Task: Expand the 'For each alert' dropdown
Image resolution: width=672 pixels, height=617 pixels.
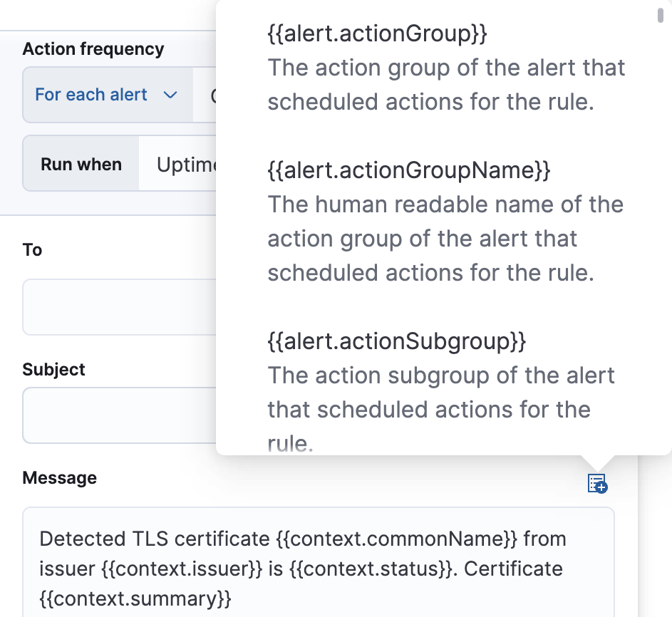Action: (x=105, y=93)
